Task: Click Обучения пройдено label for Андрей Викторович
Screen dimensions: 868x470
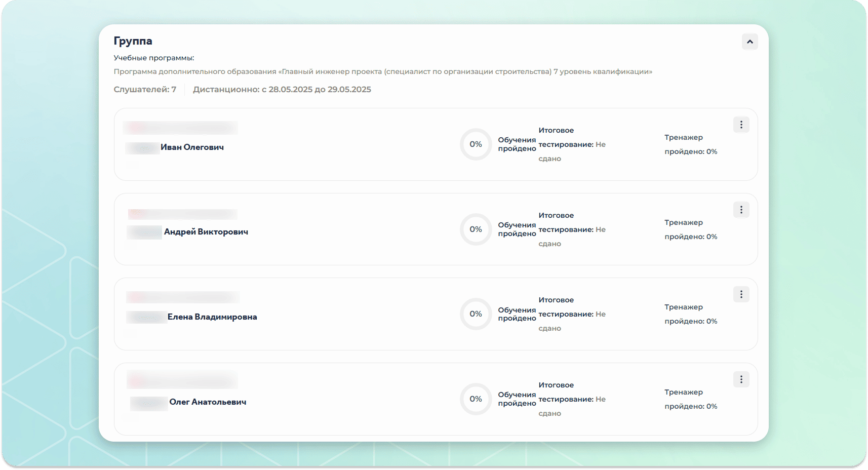Action: (517, 229)
